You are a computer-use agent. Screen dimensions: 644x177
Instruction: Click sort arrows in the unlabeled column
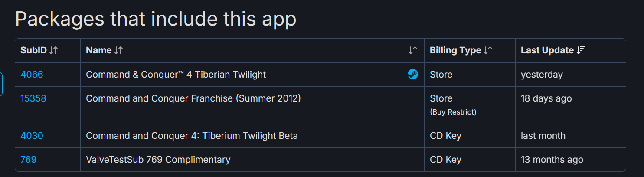point(413,50)
